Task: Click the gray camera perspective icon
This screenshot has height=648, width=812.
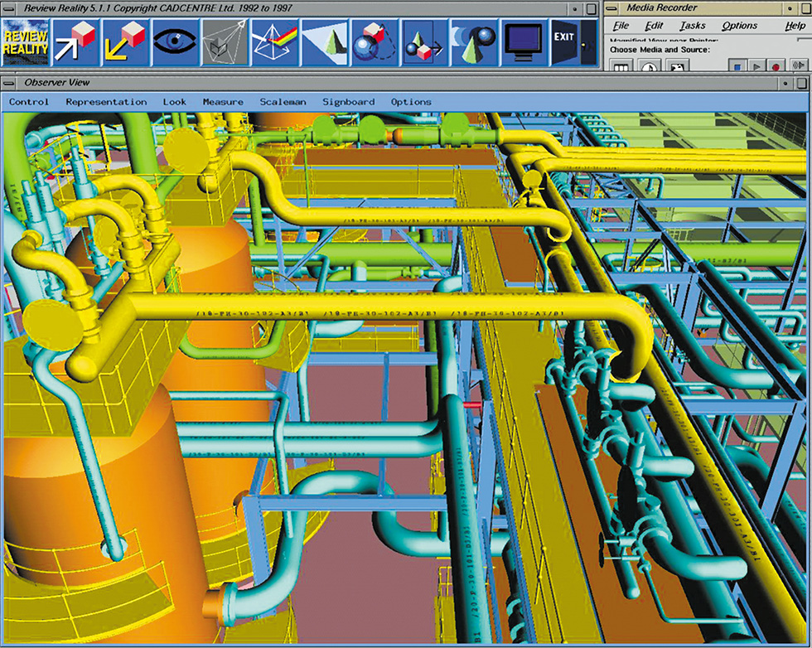Action: tap(225, 41)
